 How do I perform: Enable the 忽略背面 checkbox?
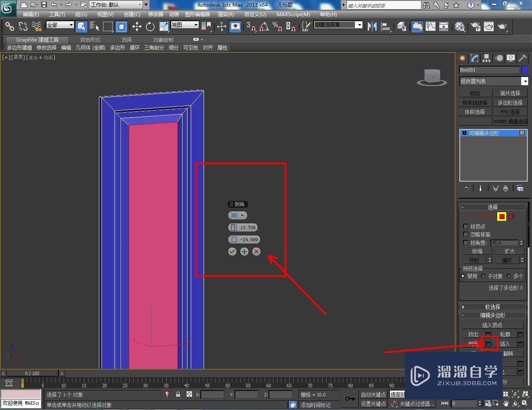tap(465, 235)
